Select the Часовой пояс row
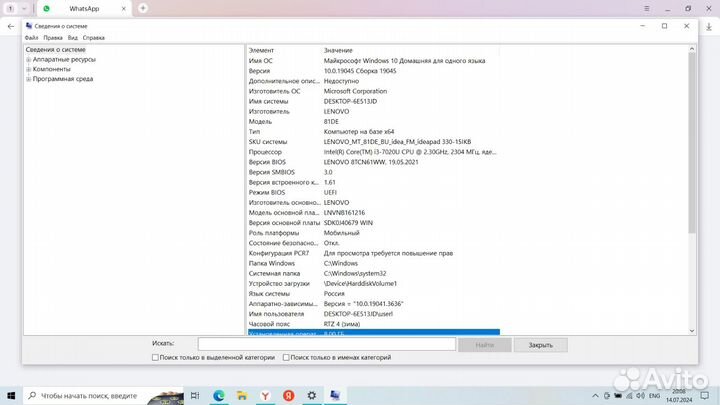Viewport: 720px width, 405px height. (373, 324)
